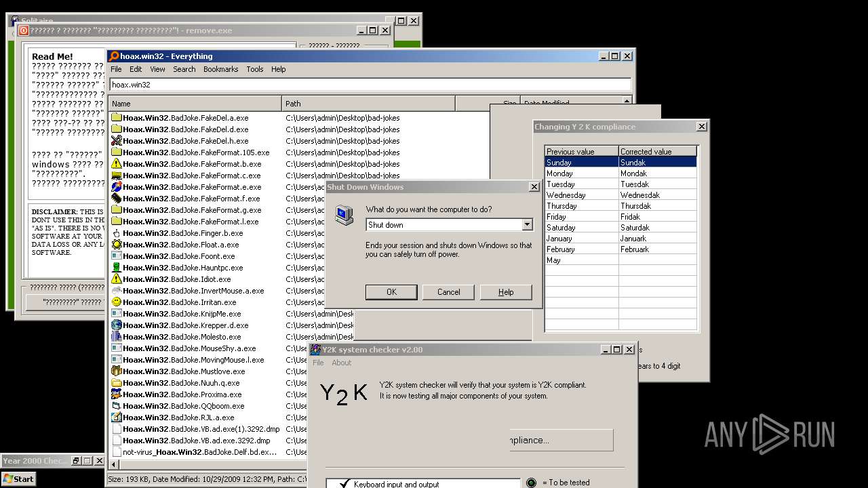
Task: Click the Krepper.d.exe globe icon
Action: [x=116, y=325]
